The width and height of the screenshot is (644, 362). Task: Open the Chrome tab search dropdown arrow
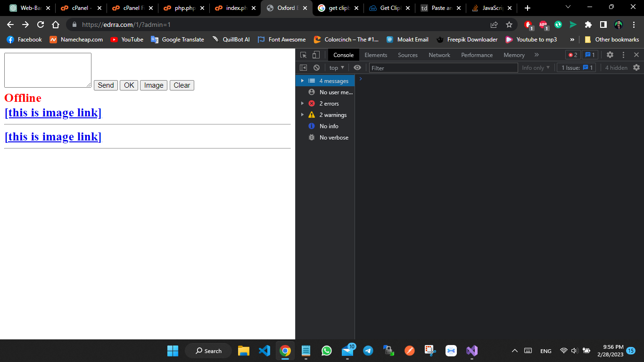tap(568, 8)
